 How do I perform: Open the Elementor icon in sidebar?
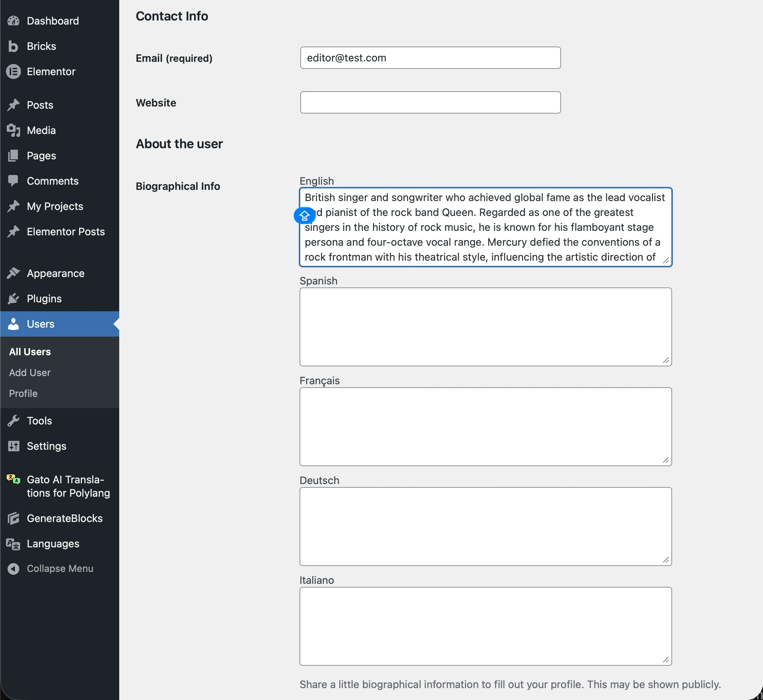click(13, 71)
